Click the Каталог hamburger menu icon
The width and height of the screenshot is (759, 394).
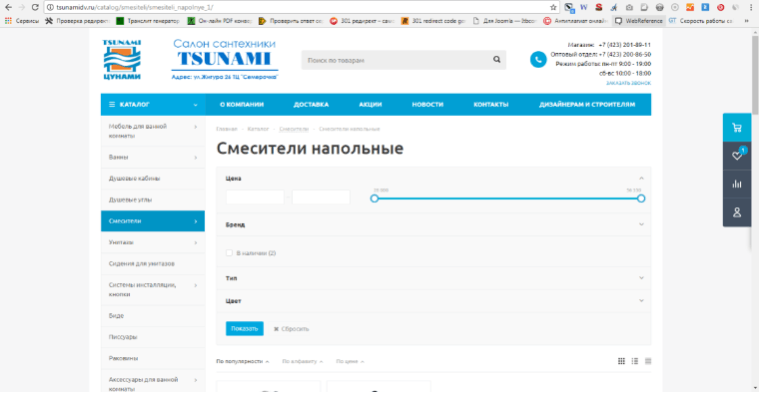(112, 105)
